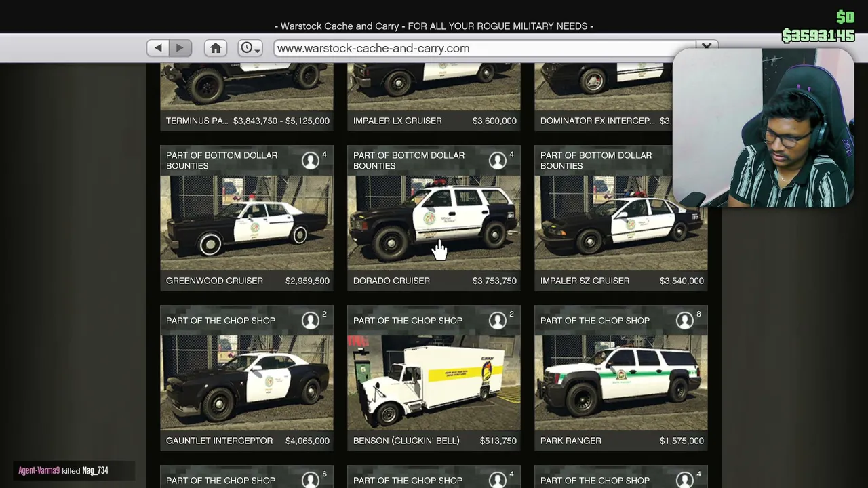Open the Impaler SZ Cruiser vehicle image
The image size is (868, 488).
[x=621, y=223]
